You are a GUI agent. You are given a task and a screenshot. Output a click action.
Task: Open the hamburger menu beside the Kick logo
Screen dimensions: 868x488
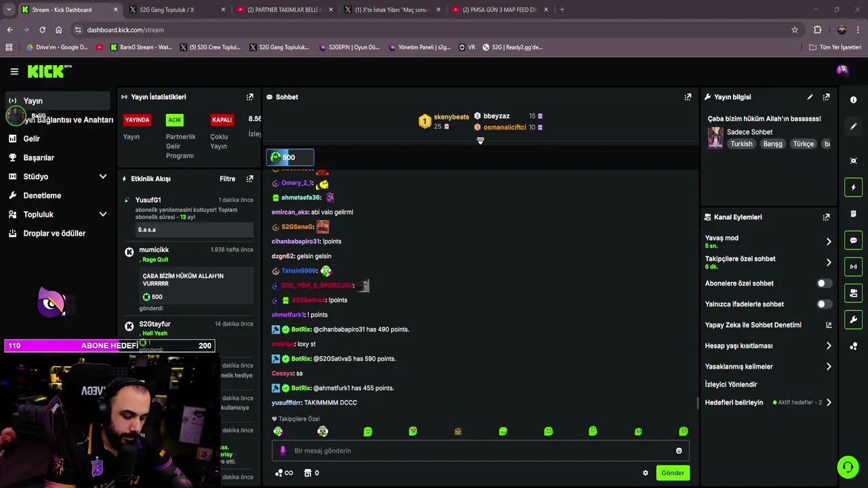tap(14, 71)
